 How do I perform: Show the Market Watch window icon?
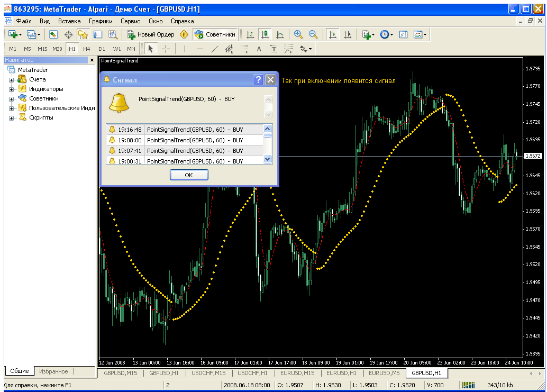[53, 34]
